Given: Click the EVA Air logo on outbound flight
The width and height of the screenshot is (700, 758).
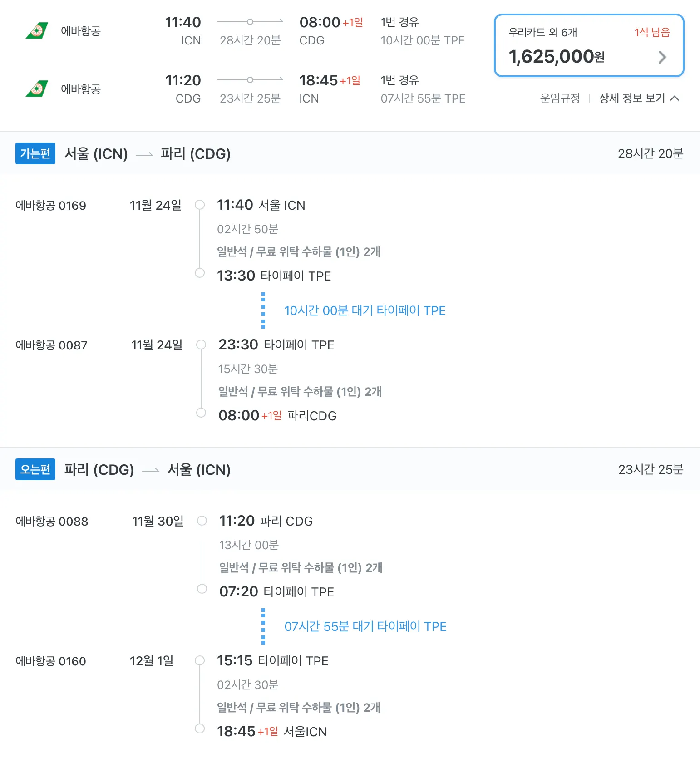Looking at the screenshot, I should (37, 31).
